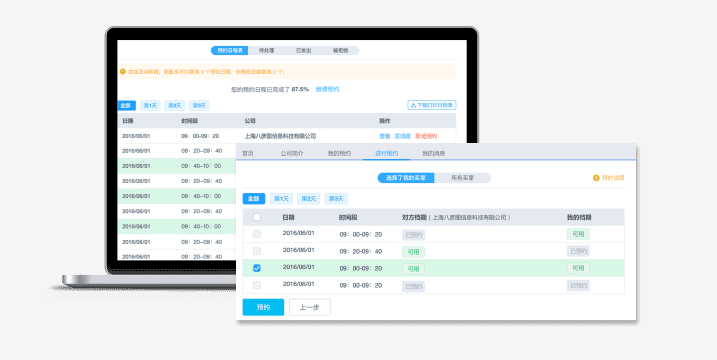Click the 上一步 button
The image size is (717, 360).
pos(310,307)
